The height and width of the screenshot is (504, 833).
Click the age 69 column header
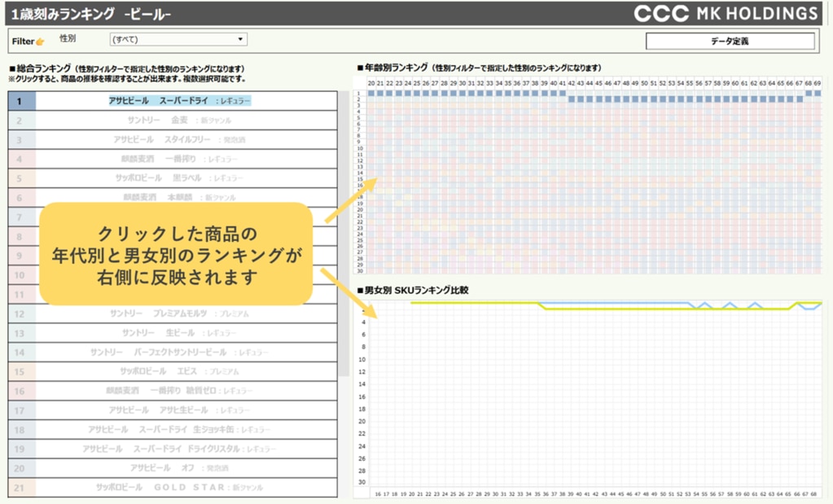[817, 83]
